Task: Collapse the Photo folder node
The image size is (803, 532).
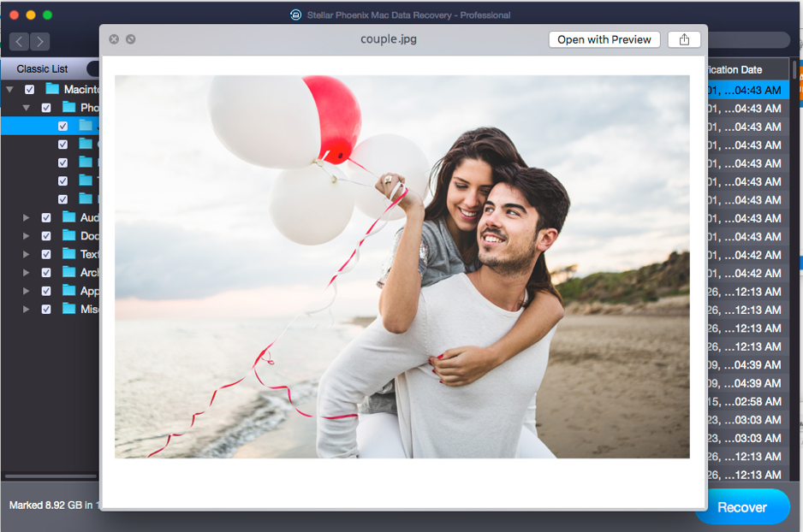Action: (x=26, y=108)
